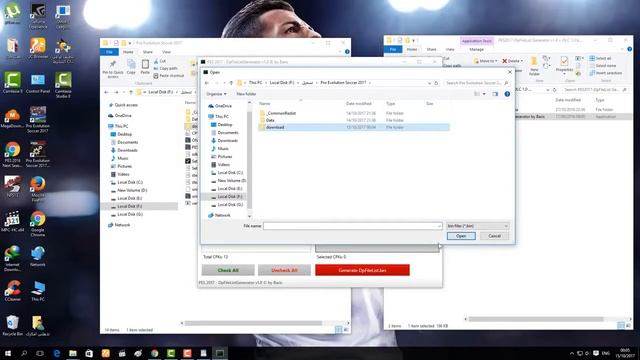This screenshot has width=640, height=360.
Task: Click the File name input field
Action: pyautogui.click(x=352, y=226)
